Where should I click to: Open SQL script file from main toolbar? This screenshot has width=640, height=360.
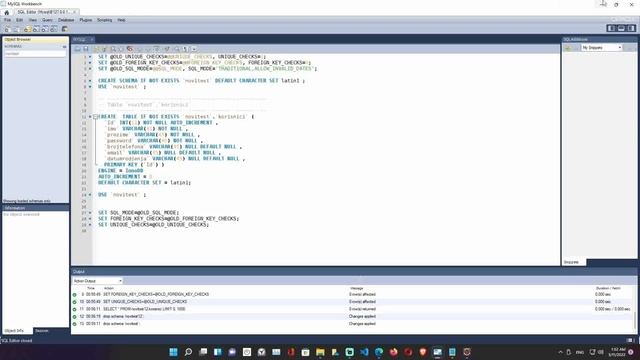16,29
